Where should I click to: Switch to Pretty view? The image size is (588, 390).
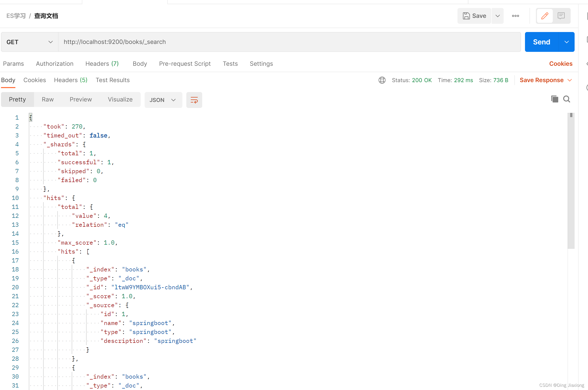(17, 99)
